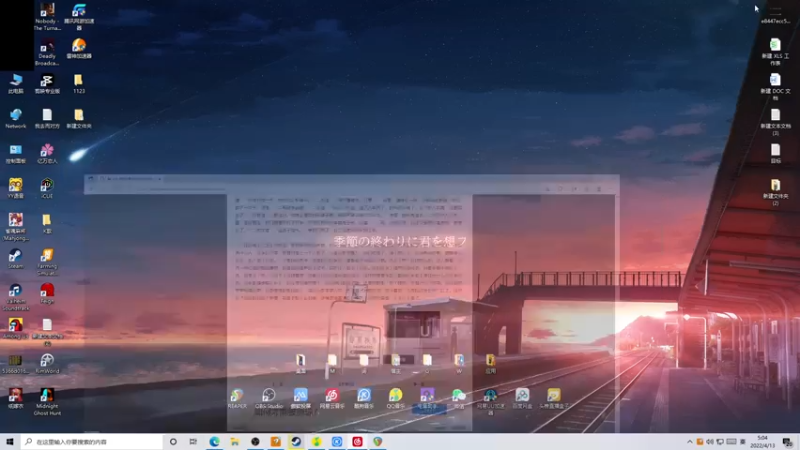Open the WeChat desktop shortcut

pyautogui.click(x=458, y=398)
